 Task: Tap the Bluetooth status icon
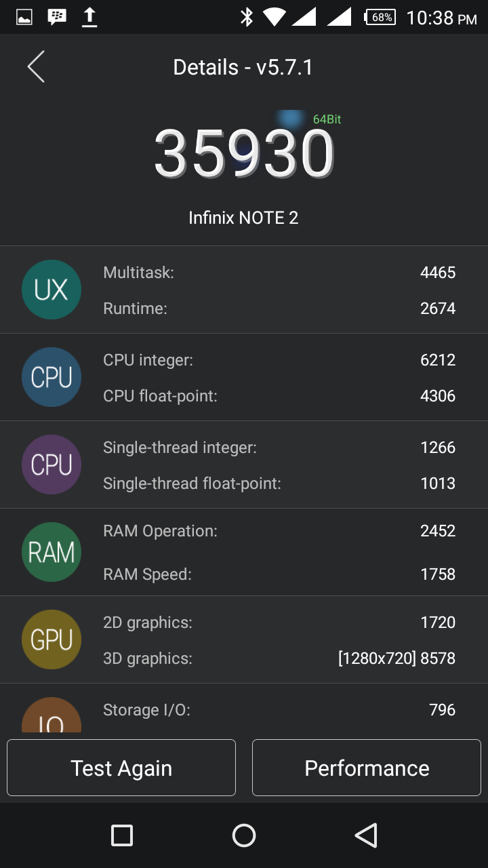[247, 18]
